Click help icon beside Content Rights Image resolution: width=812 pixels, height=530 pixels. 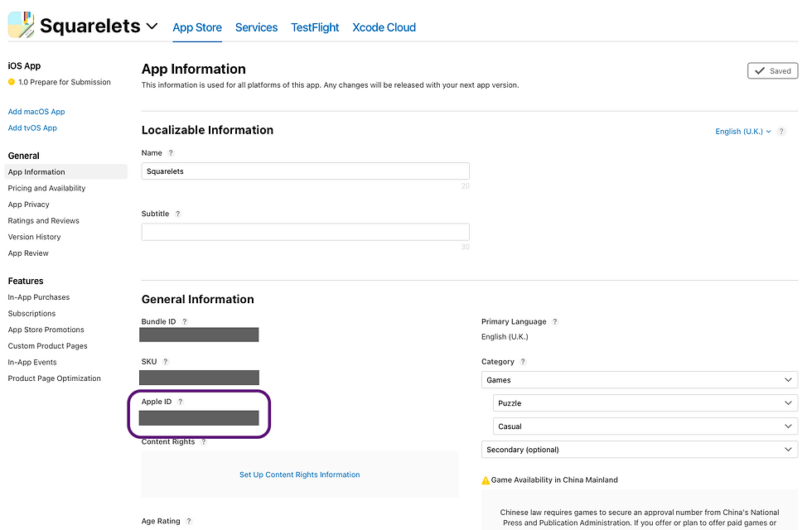[x=204, y=441]
